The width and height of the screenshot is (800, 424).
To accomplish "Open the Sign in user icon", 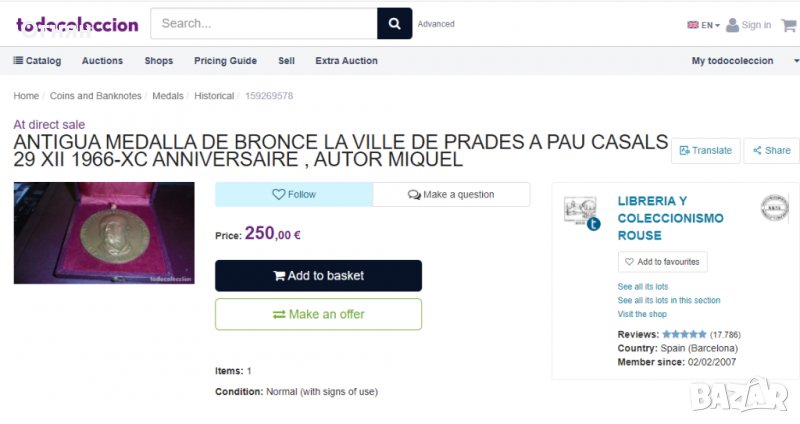I will tap(733, 25).
